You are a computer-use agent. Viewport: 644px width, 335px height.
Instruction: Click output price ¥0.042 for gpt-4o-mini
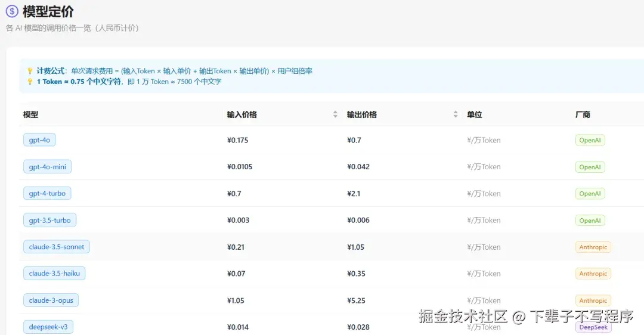coord(358,167)
